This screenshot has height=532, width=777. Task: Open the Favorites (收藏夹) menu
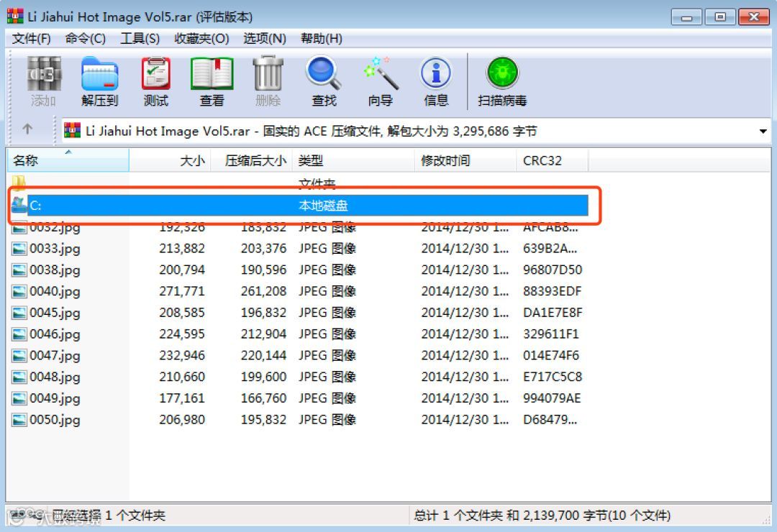[x=201, y=38]
